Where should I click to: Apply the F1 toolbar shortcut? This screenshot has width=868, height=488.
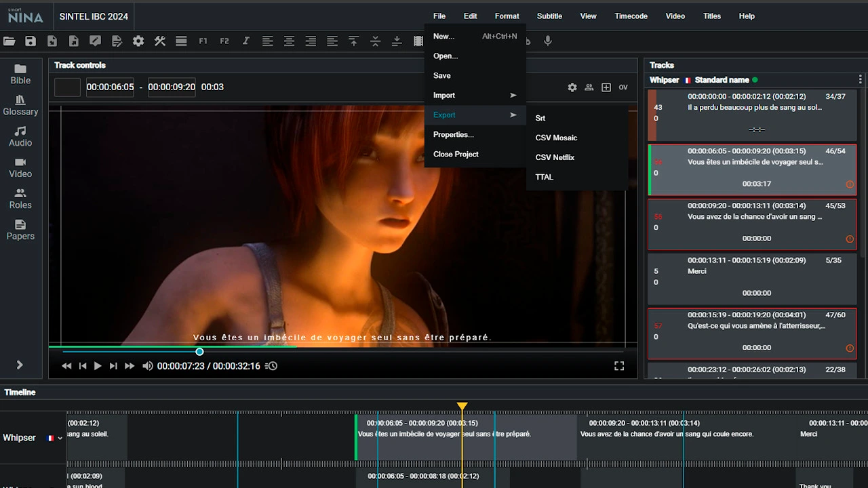point(203,41)
